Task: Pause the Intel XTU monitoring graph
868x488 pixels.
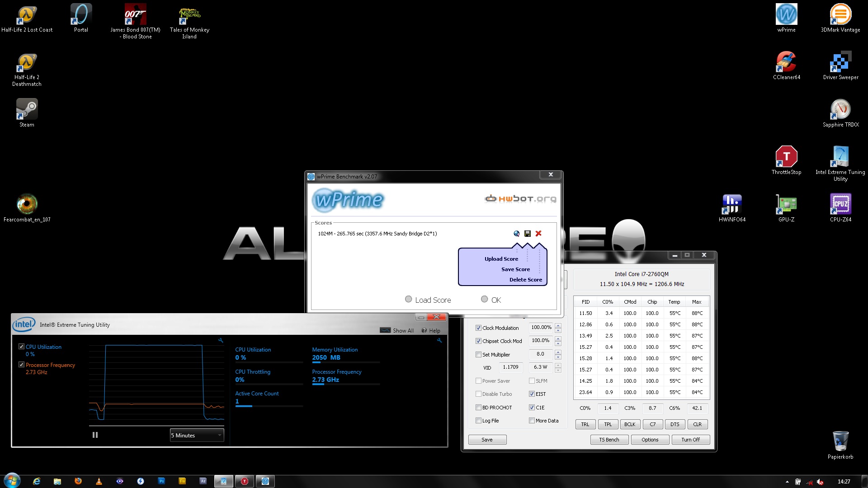Action: tap(95, 435)
